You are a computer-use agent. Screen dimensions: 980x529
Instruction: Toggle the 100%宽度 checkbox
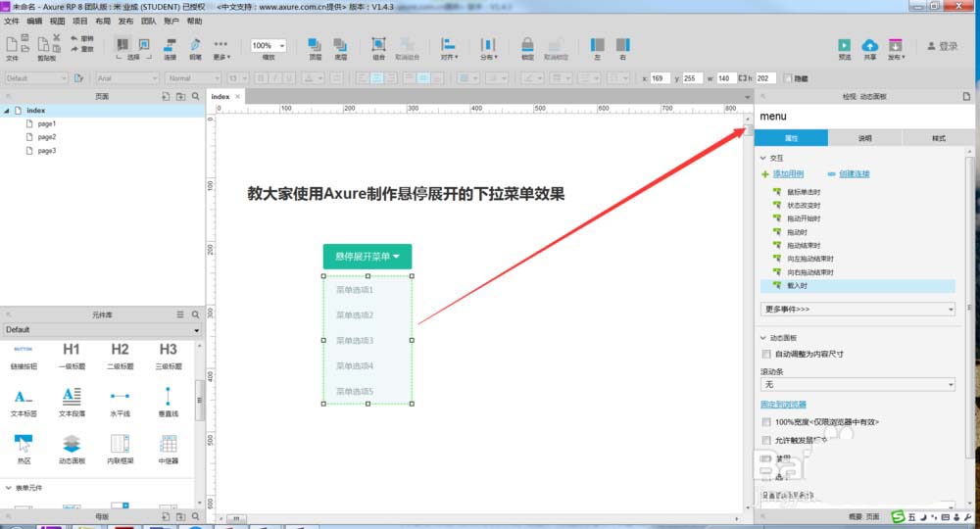pos(766,422)
